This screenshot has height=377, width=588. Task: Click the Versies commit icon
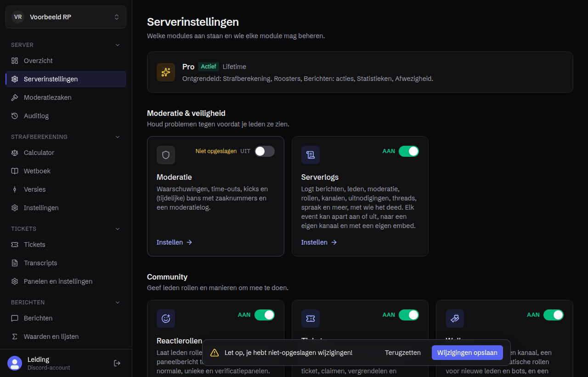click(15, 189)
